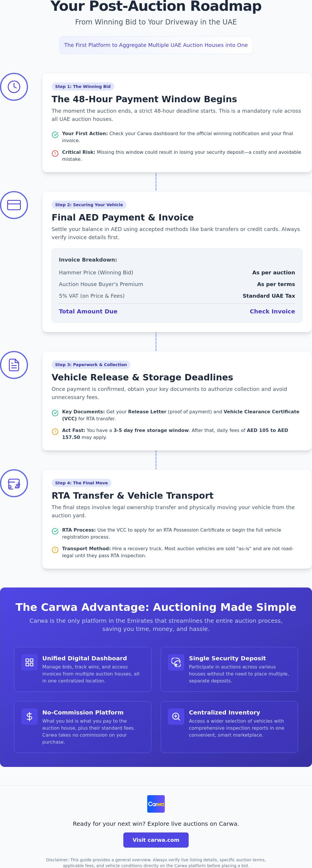312x868 pixels.
Task: Click the green check beside Your First Action
Action: coord(55,135)
